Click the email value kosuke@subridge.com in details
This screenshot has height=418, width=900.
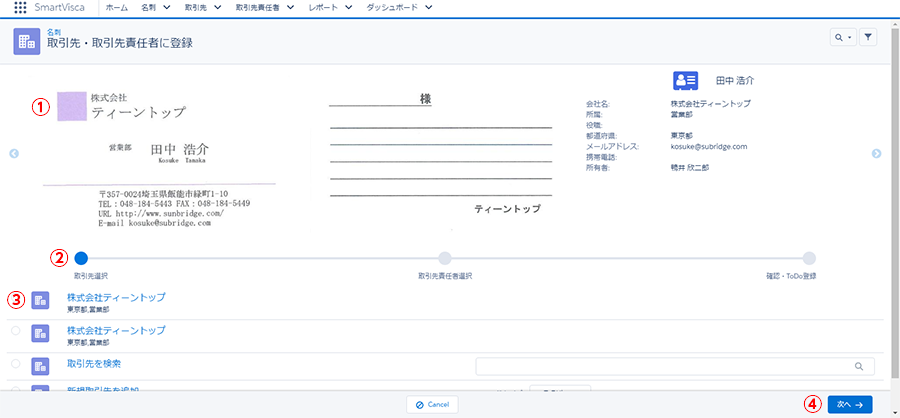click(709, 146)
